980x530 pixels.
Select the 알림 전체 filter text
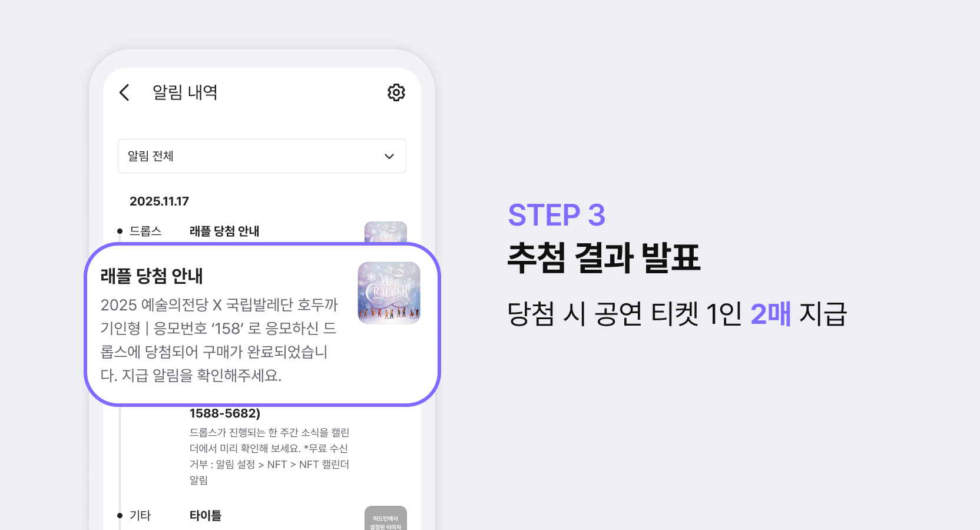click(151, 156)
